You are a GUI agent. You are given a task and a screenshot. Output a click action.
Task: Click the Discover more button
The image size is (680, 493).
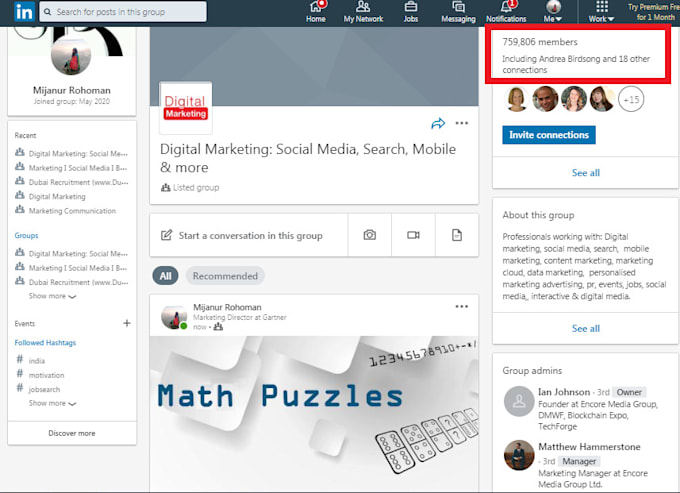72,433
